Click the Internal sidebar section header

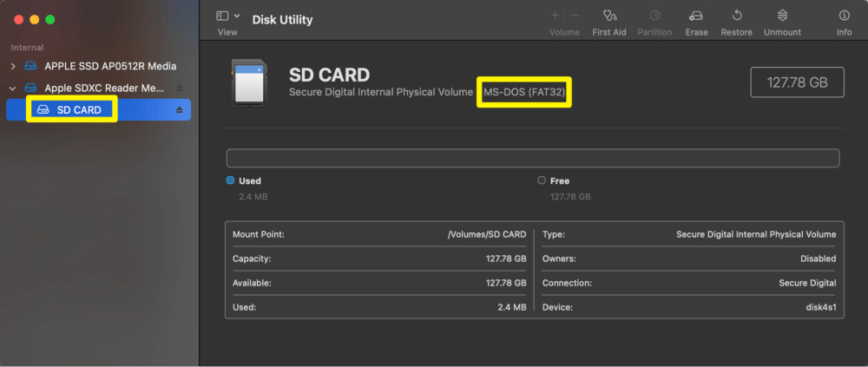click(27, 48)
